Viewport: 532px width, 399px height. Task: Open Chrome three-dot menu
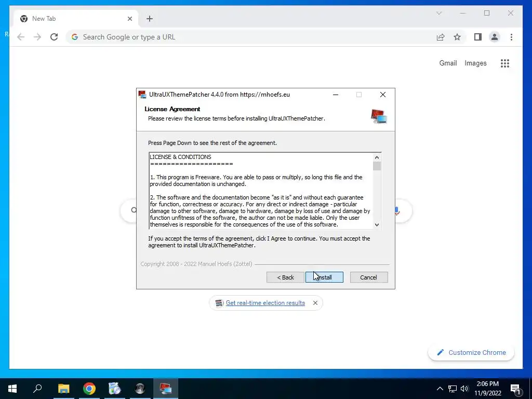[x=511, y=37]
